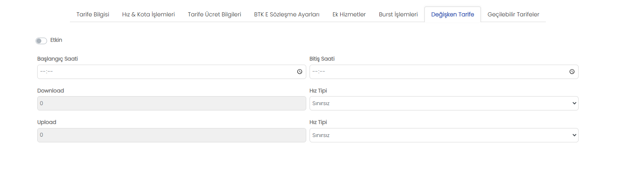644x189 pixels.
Task: Click the Download value field
Action: click(x=171, y=103)
